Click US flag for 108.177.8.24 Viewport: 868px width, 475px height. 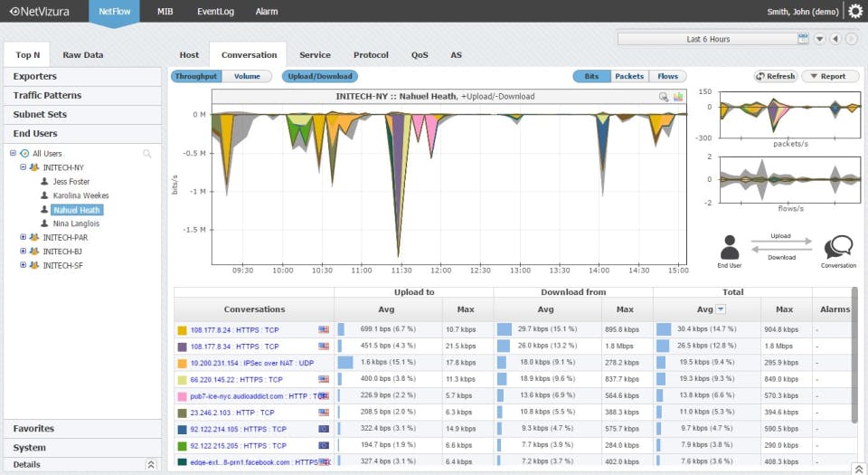[324, 329]
